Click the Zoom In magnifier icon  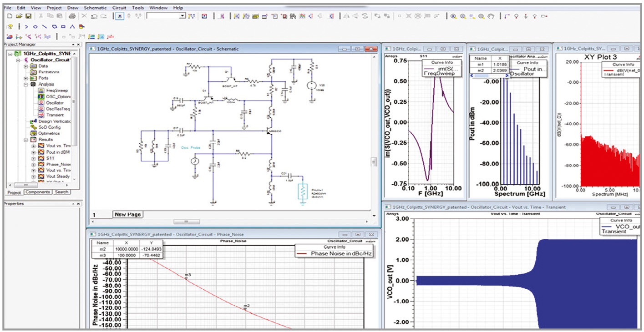click(453, 16)
